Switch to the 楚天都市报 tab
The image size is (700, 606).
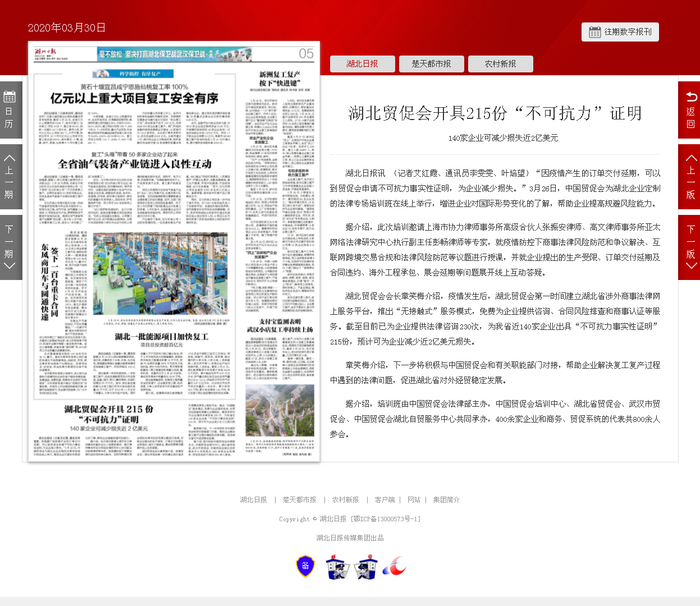tap(431, 64)
